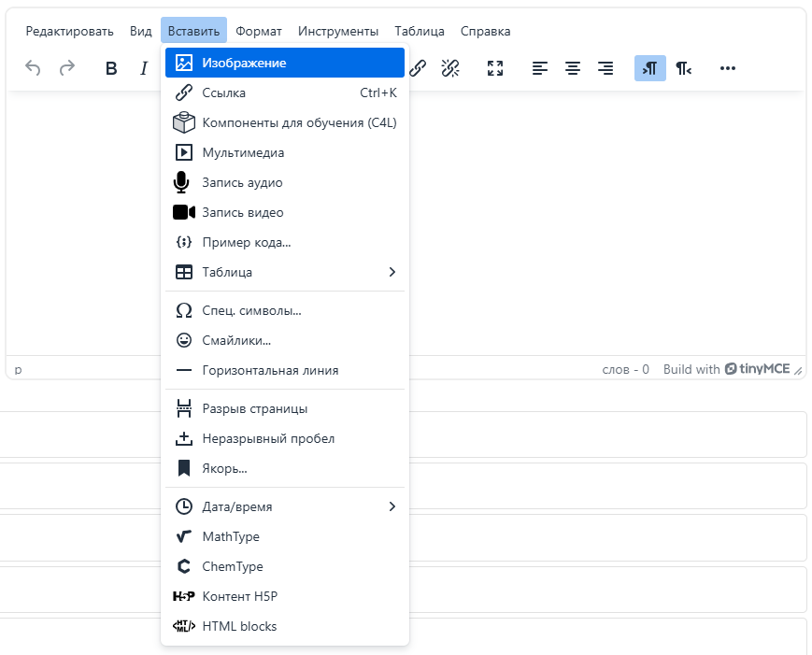Viewport: 812px width, 655px height.
Task: Launch ChemType editor
Action: (285, 566)
